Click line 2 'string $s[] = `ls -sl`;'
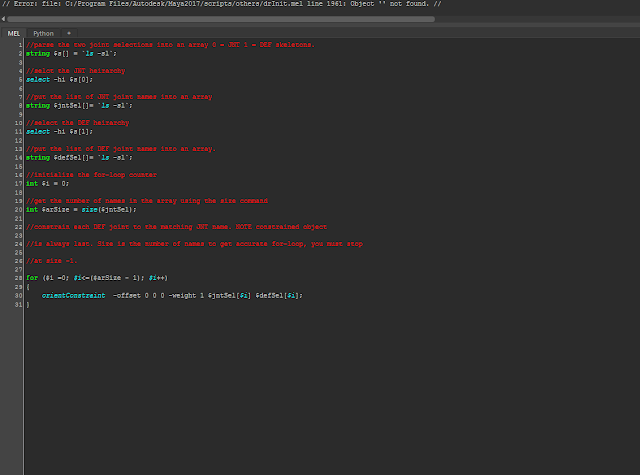Screen dimensions: 640x475 pos(71,53)
